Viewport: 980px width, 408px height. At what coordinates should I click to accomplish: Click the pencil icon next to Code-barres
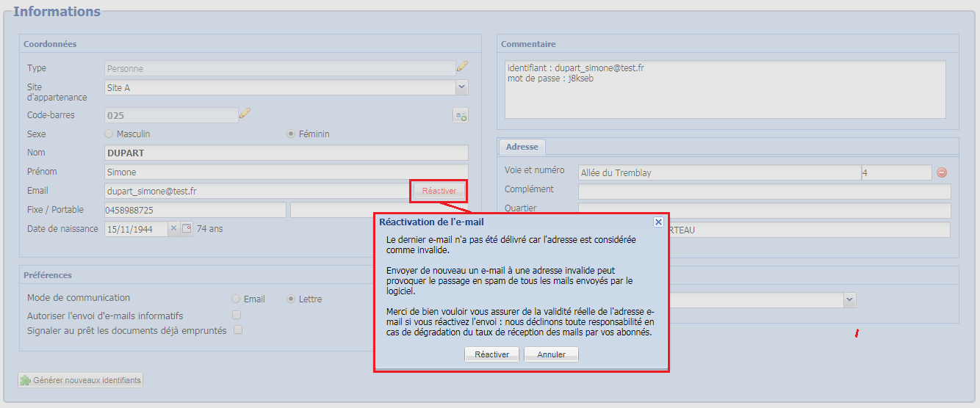coord(245,114)
